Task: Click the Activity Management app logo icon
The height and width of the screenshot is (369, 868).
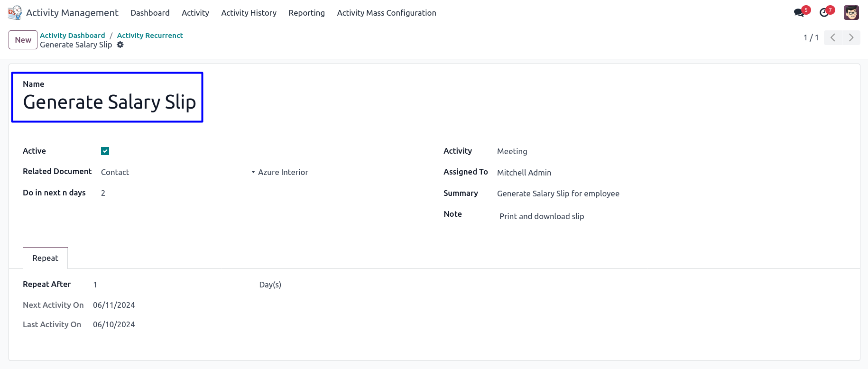Action: click(15, 13)
